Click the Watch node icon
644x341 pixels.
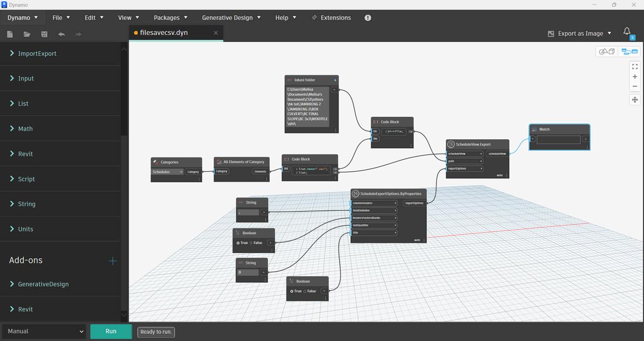534,129
